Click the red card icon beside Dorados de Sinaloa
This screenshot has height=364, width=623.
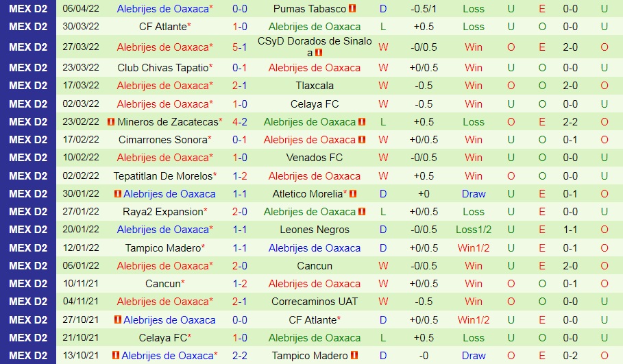pos(319,53)
